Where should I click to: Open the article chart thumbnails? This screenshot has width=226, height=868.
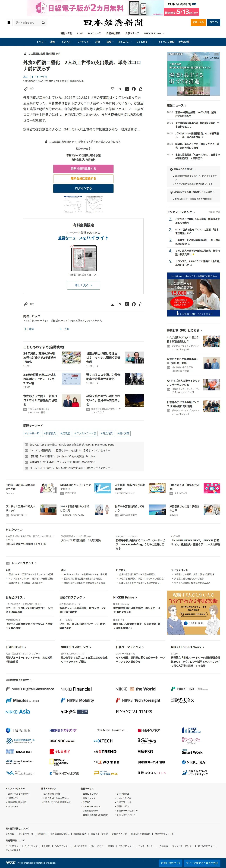point(84,204)
